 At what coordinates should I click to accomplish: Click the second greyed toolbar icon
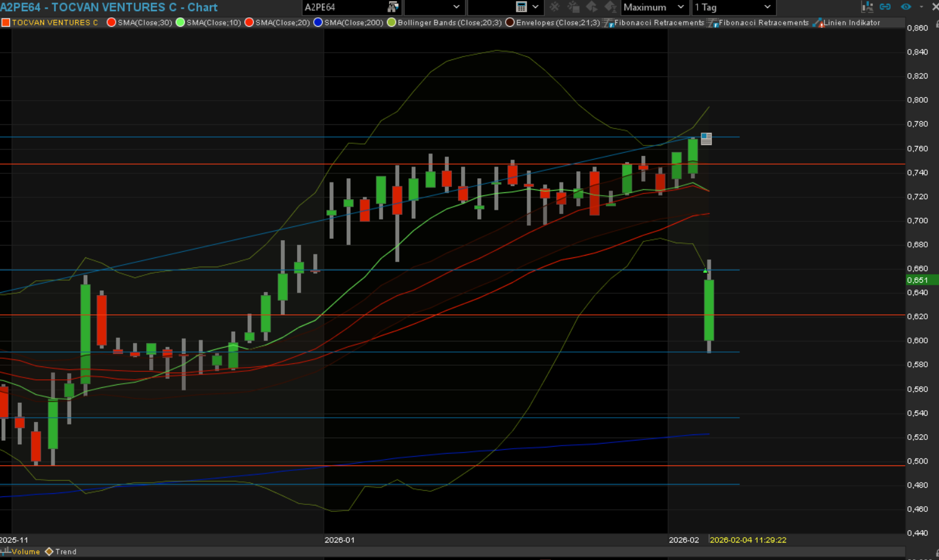pyautogui.click(x=573, y=7)
